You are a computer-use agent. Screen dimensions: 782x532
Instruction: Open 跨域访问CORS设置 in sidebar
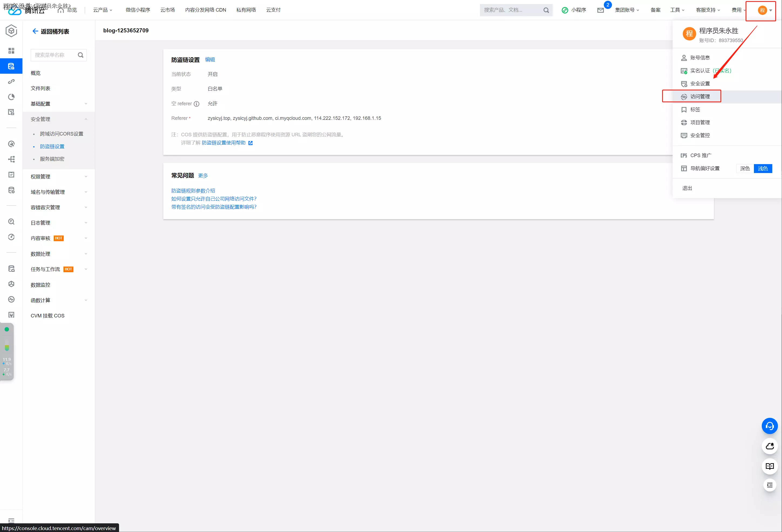pyautogui.click(x=61, y=134)
